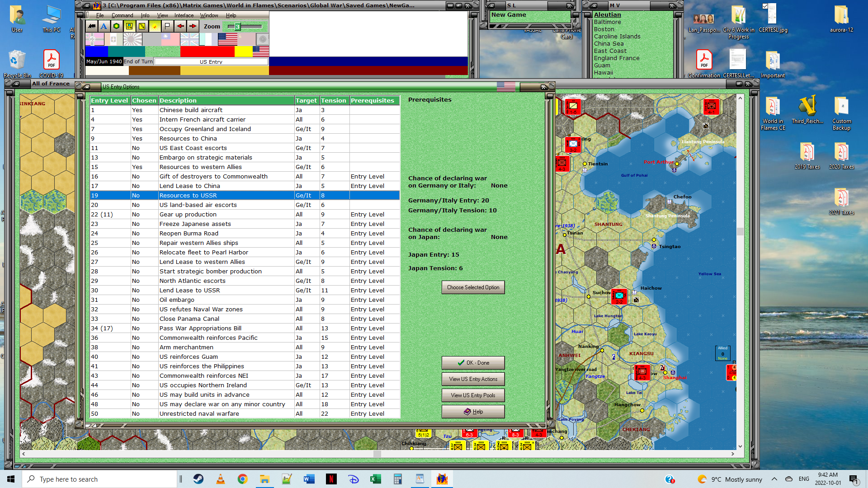
Task: Click the map vertical scrollbar down arrow
Action: (x=740, y=446)
